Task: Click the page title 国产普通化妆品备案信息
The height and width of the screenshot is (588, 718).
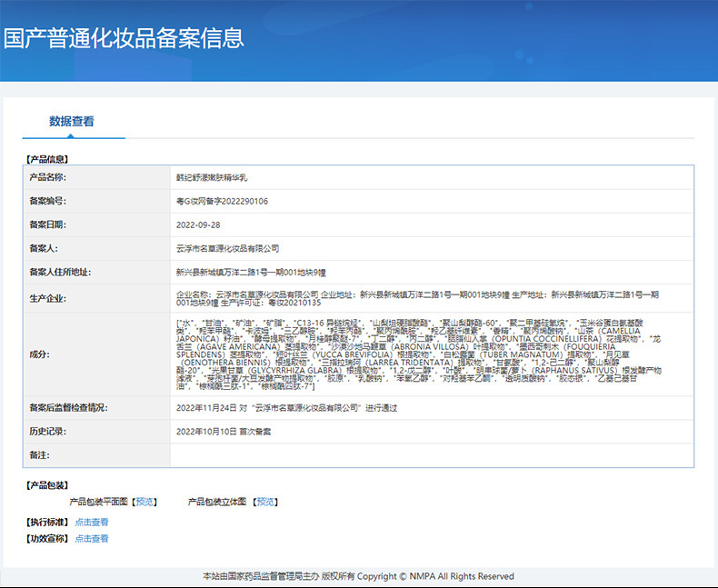Action: [123, 38]
